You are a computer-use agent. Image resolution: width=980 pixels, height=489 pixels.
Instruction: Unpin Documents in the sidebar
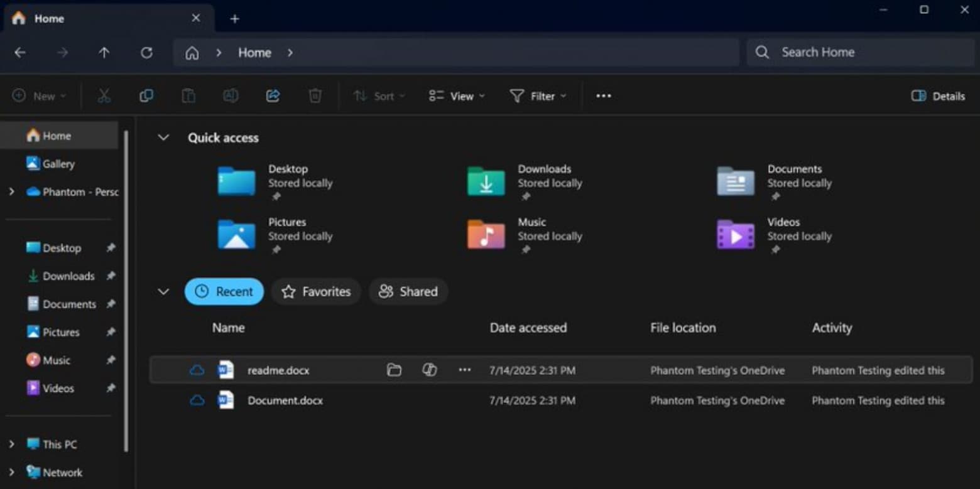(111, 304)
